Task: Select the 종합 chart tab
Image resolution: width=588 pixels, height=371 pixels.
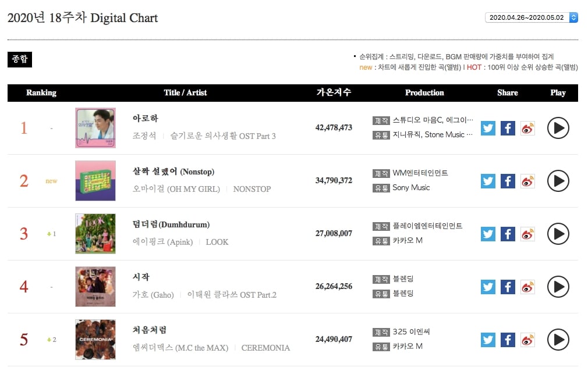Action: tap(19, 59)
